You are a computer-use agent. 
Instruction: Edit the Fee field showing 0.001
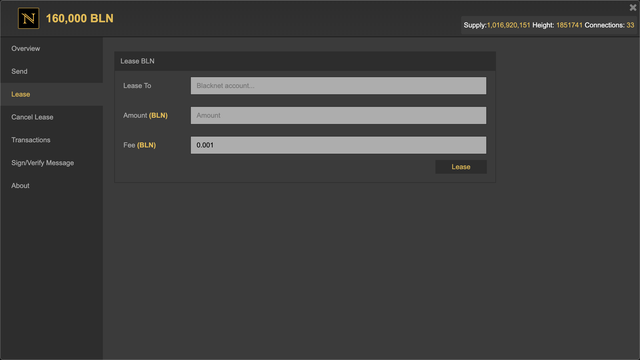pos(338,145)
